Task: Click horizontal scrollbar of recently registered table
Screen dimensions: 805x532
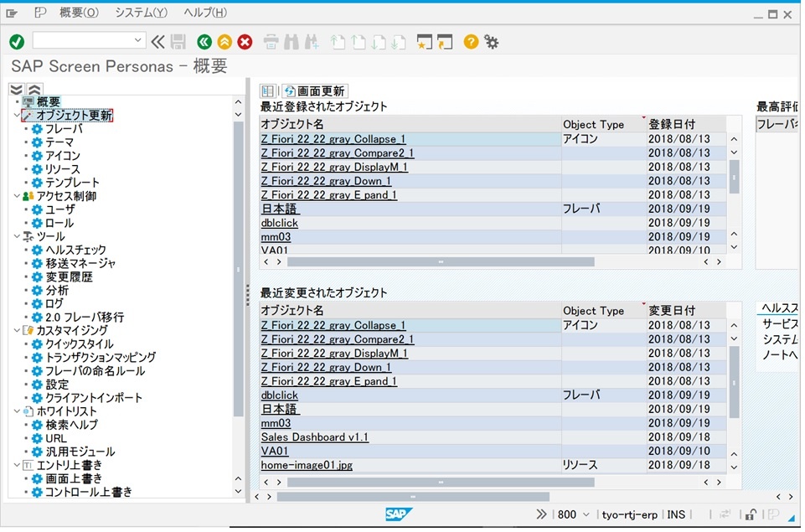Action: [441, 262]
